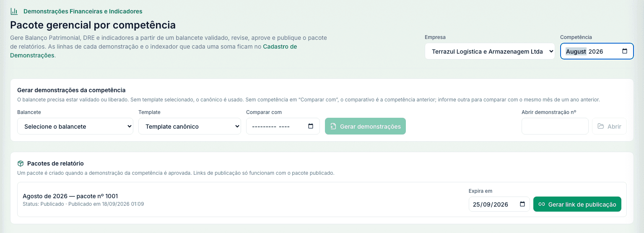Click the link icon in Gerar link de publicação
This screenshot has width=644, height=233.
tap(541, 205)
